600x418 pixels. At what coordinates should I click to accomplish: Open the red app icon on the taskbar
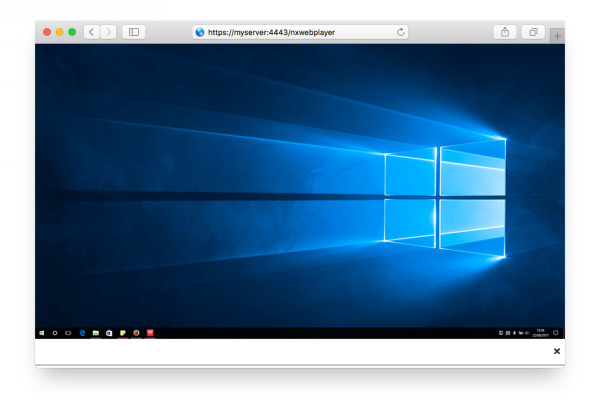[150, 333]
